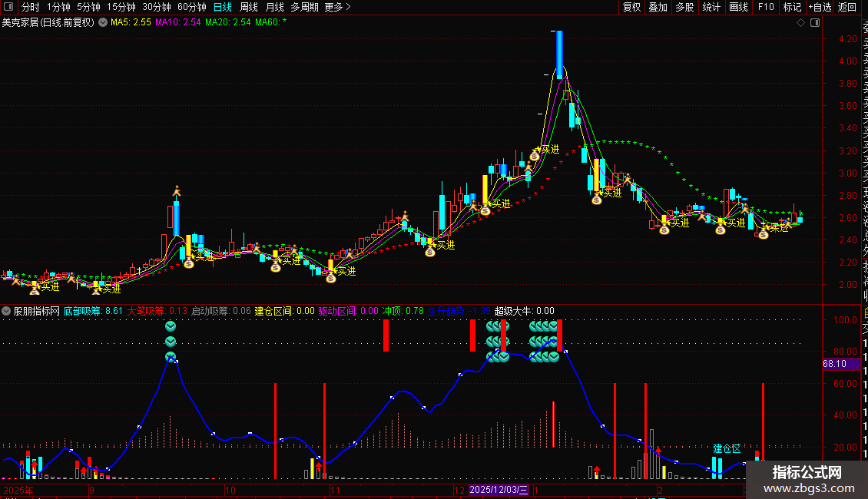Image resolution: width=868 pixels, height=499 pixels.
Task: Click the window split icon beside the diamond
Action: [815, 23]
